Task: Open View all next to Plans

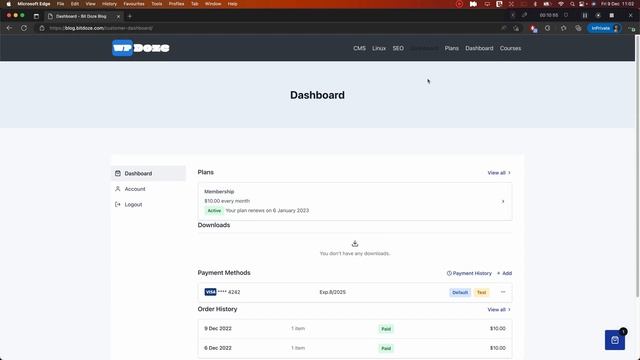Action: tap(499, 173)
